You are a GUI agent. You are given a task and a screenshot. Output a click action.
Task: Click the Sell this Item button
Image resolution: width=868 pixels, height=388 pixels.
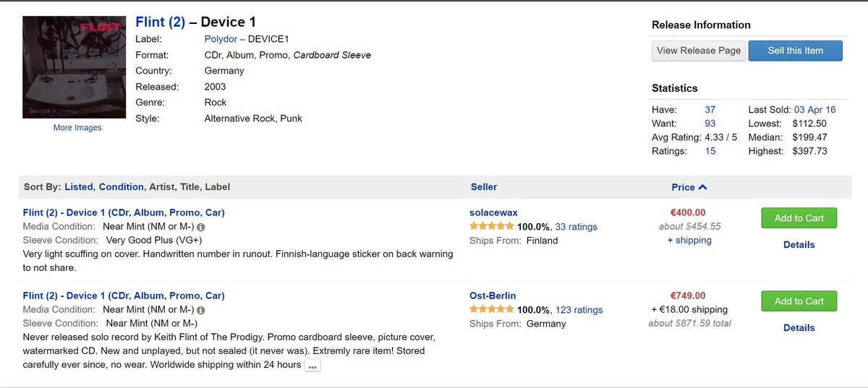tap(795, 51)
